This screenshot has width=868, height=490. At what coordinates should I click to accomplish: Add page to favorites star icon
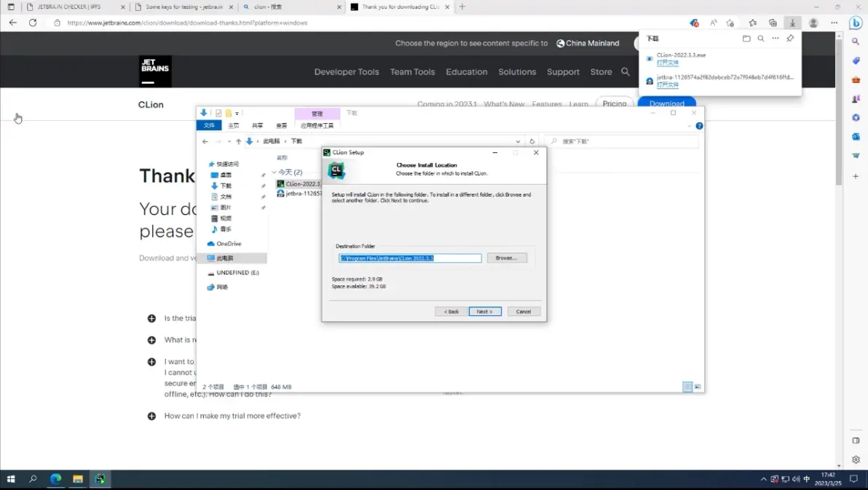730,23
